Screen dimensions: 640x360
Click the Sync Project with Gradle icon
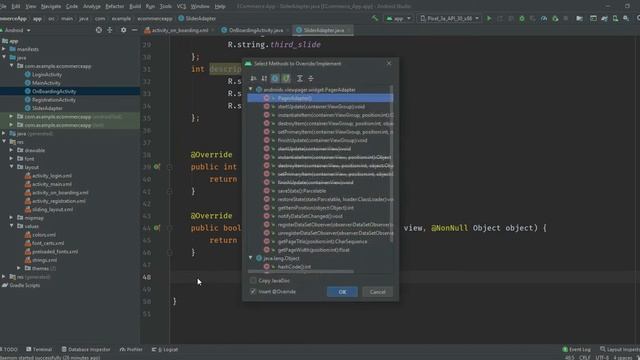[604, 18]
